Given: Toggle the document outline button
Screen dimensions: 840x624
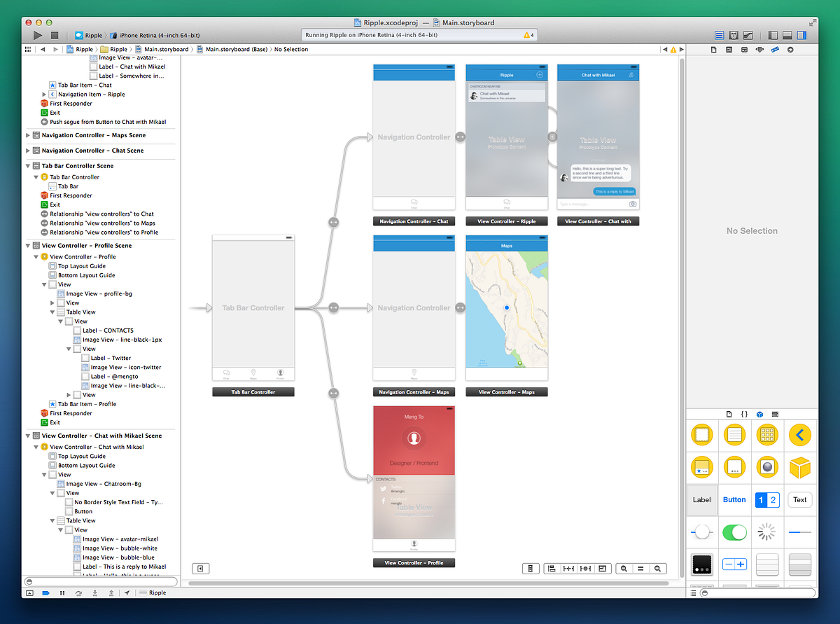Looking at the screenshot, I should (201, 568).
